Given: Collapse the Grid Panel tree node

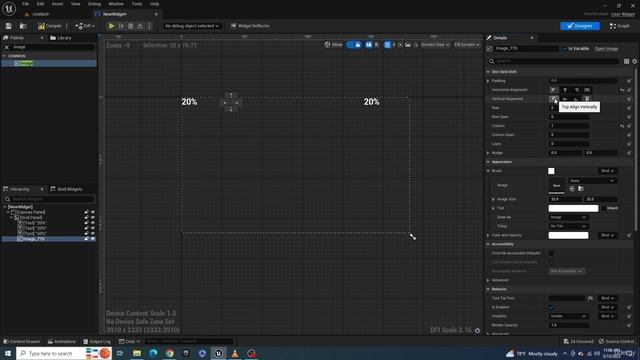Looking at the screenshot, I should tap(11, 218).
